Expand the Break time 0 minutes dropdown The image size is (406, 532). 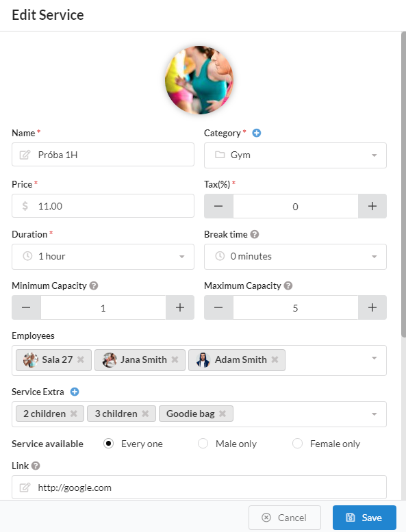(295, 257)
